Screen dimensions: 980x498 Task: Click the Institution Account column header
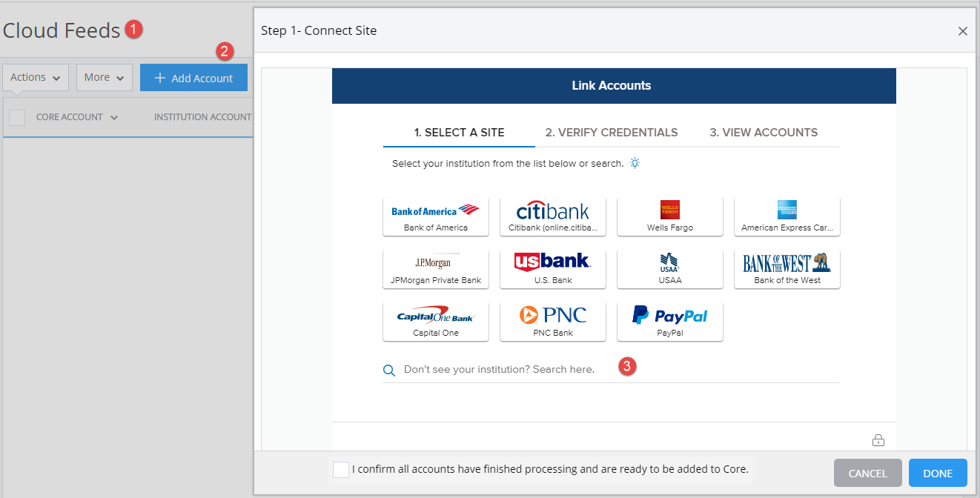203,117
